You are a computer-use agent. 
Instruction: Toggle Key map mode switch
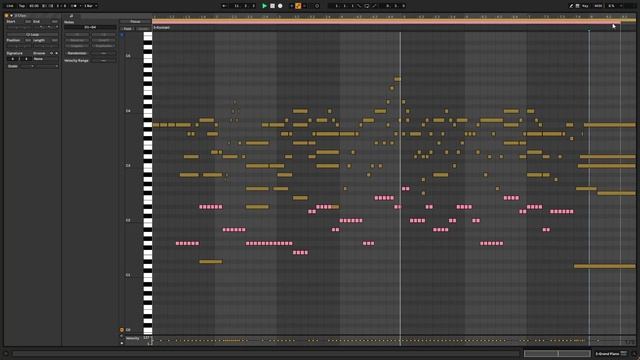(x=585, y=6)
